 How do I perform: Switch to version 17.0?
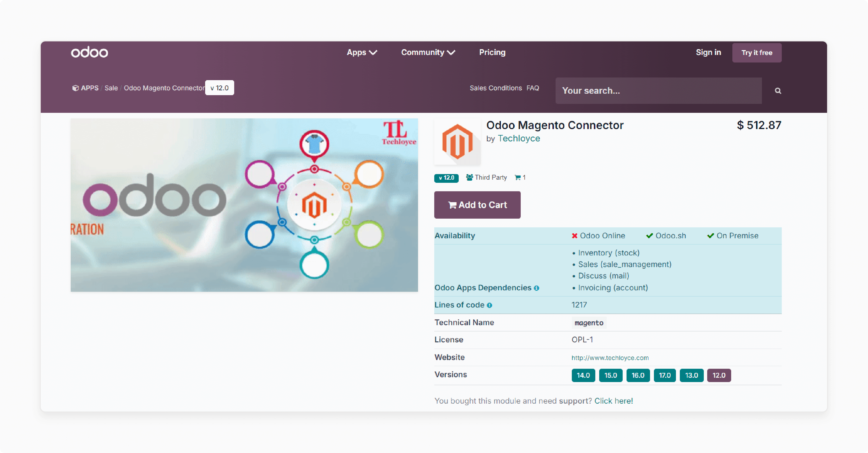tap(665, 375)
